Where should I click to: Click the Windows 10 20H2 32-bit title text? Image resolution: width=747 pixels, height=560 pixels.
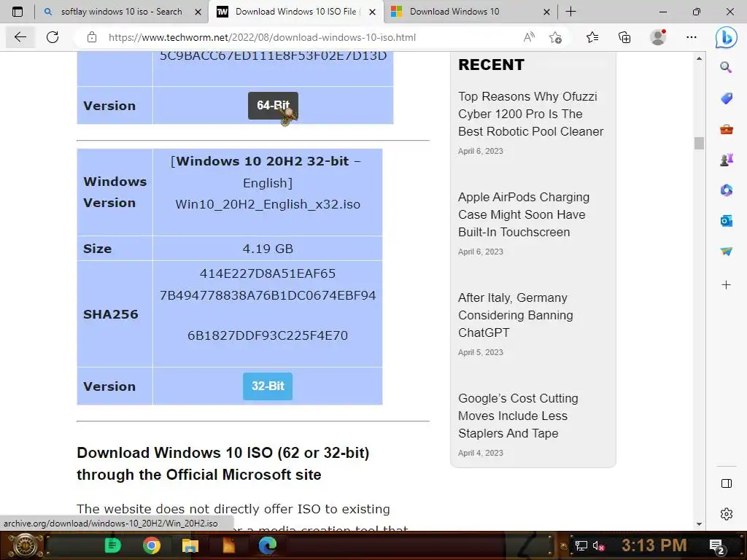263,161
